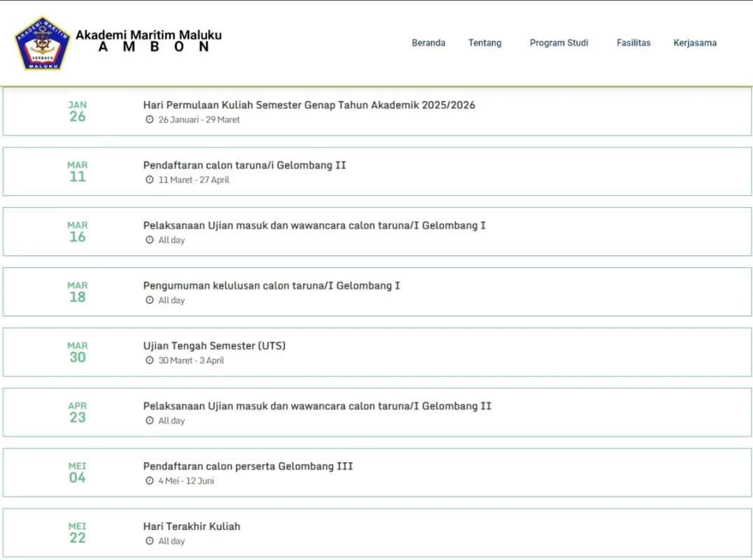Open Hari Permulaan Kuliah Semester Genap event
Screen dimensions: 753x560
coord(309,105)
